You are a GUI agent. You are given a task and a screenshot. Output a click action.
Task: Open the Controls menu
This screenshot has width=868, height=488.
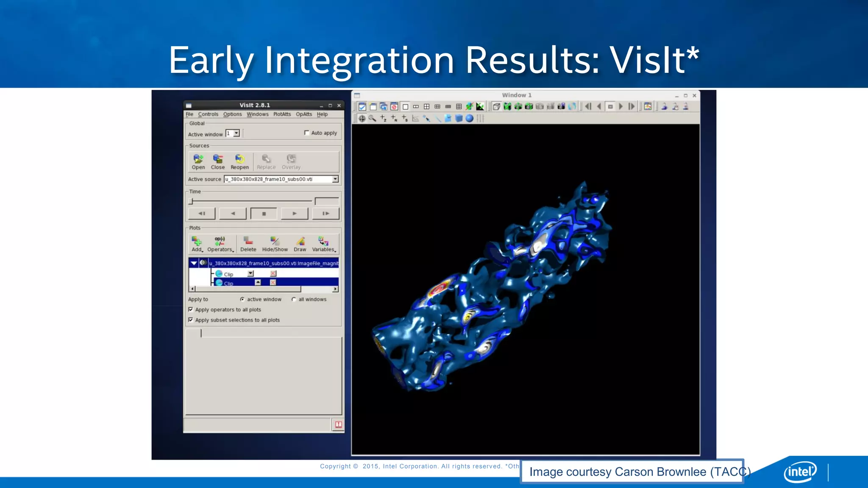pos(208,114)
